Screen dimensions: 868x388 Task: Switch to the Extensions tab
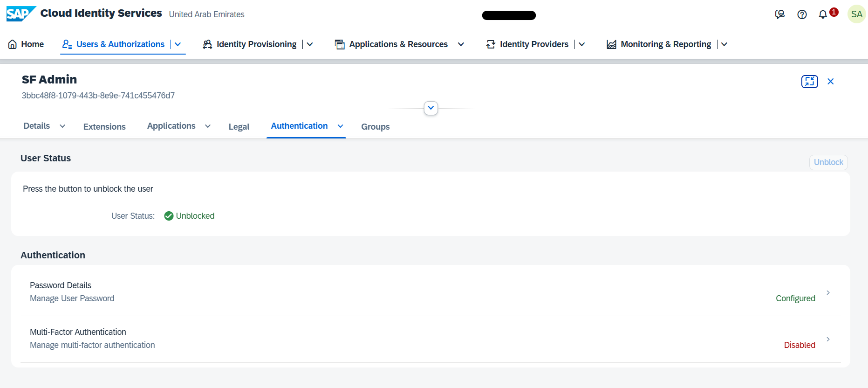tap(104, 127)
